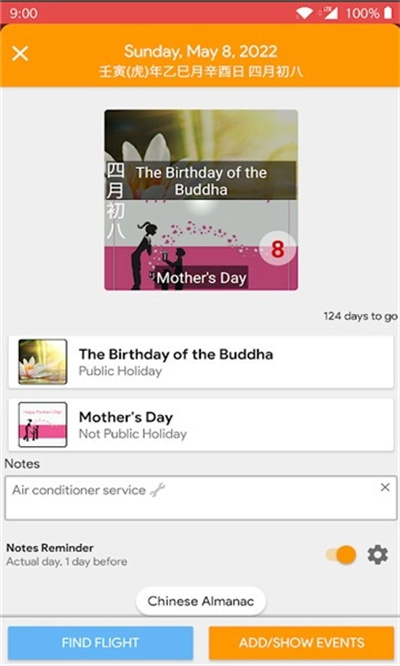Close the day detail with the X icon
Screen dimensions: 400x666
click(20, 54)
